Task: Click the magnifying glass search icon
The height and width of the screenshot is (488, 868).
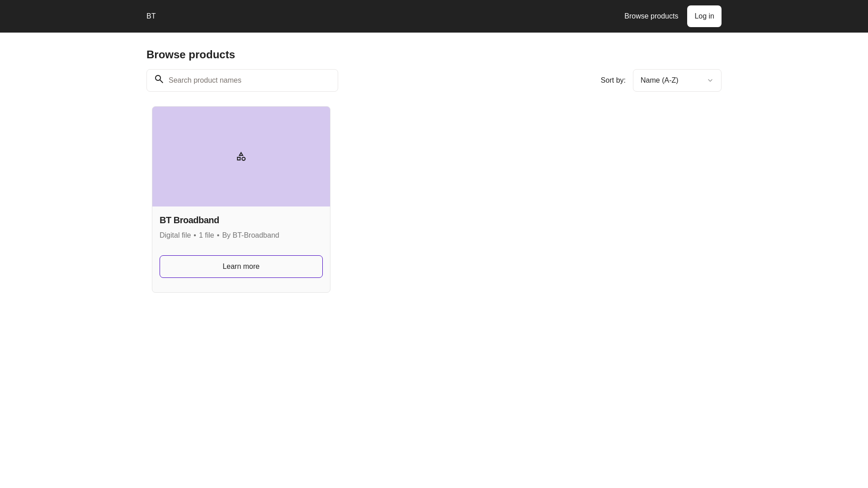Action: [x=159, y=80]
